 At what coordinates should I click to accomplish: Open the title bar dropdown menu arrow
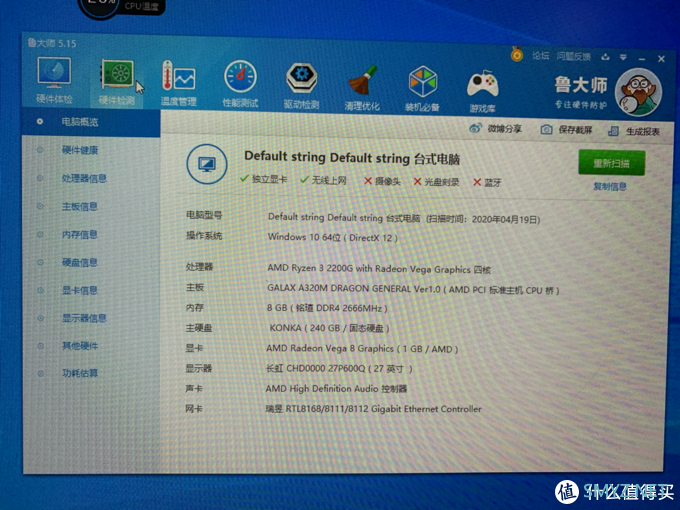(x=623, y=57)
